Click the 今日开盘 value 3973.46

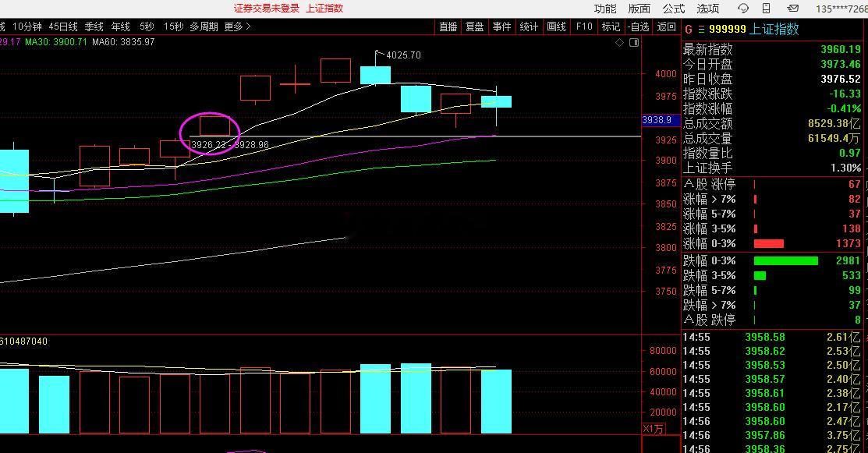coord(841,64)
